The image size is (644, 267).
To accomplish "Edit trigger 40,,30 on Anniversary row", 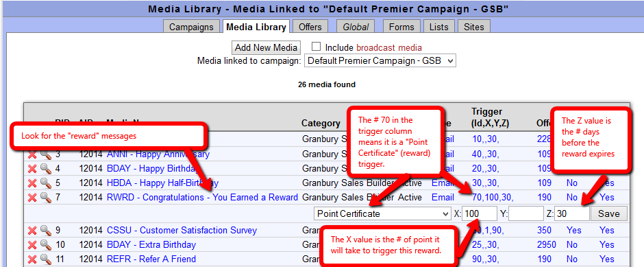I will [x=486, y=154].
